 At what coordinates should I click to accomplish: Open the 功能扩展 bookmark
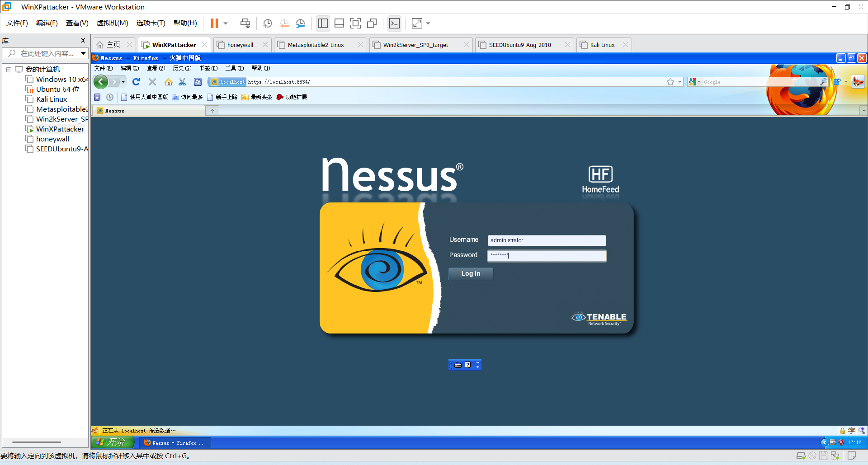[292, 97]
